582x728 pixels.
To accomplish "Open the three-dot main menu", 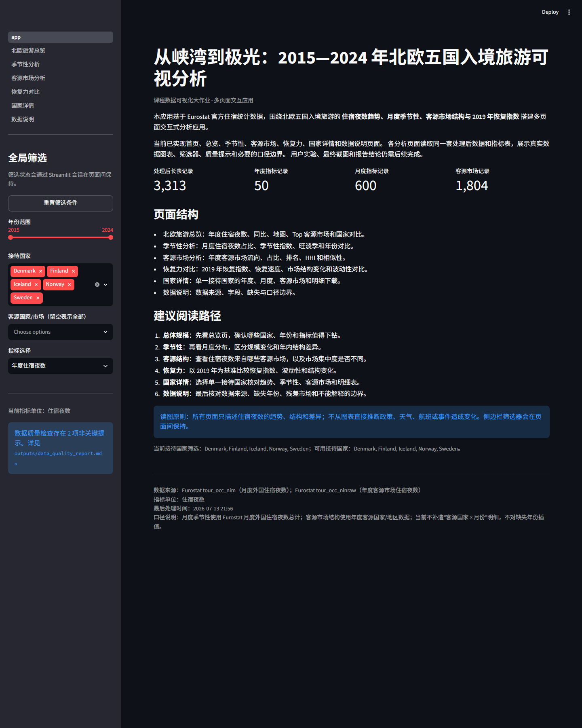I will 569,12.
